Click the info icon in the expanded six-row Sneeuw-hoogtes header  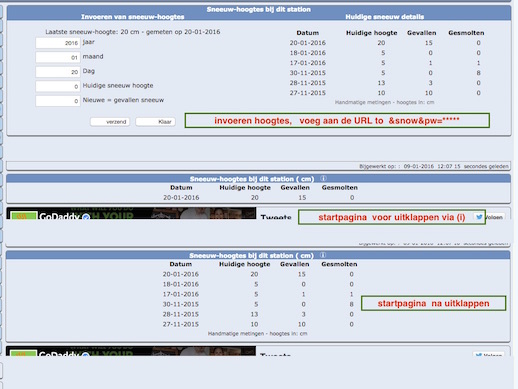tap(323, 255)
